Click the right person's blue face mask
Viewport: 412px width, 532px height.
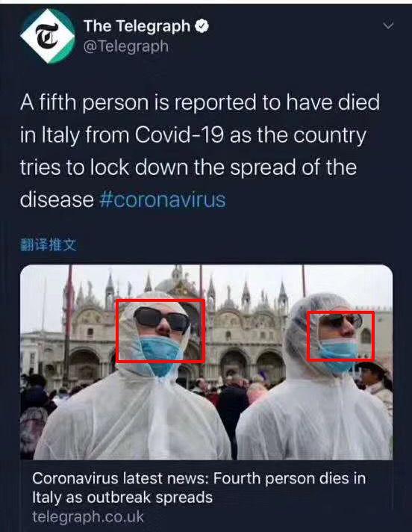[x=339, y=355]
